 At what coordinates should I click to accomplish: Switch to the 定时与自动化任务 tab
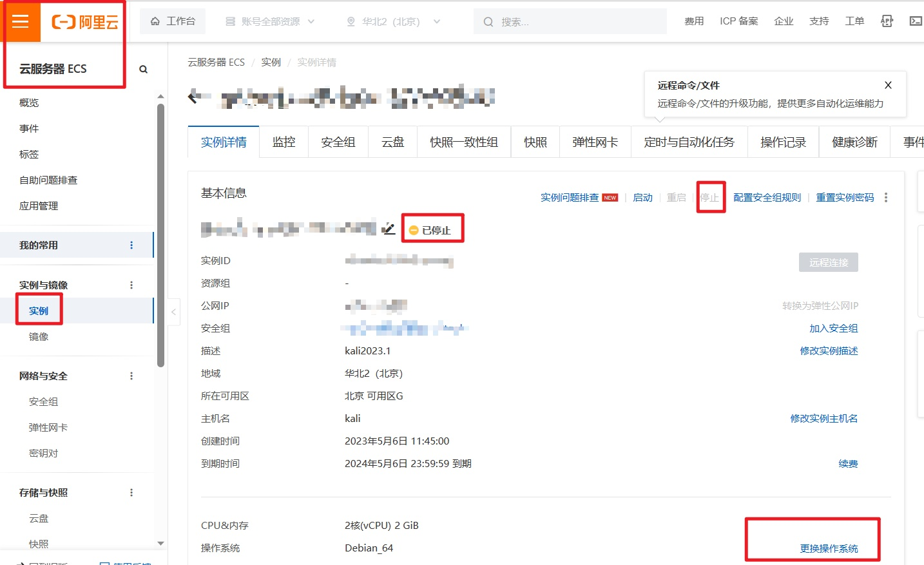689,142
